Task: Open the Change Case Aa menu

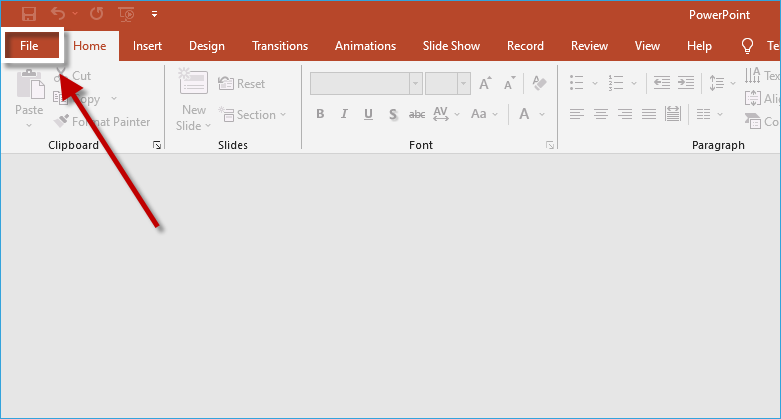Action: [x=484, y=114]
